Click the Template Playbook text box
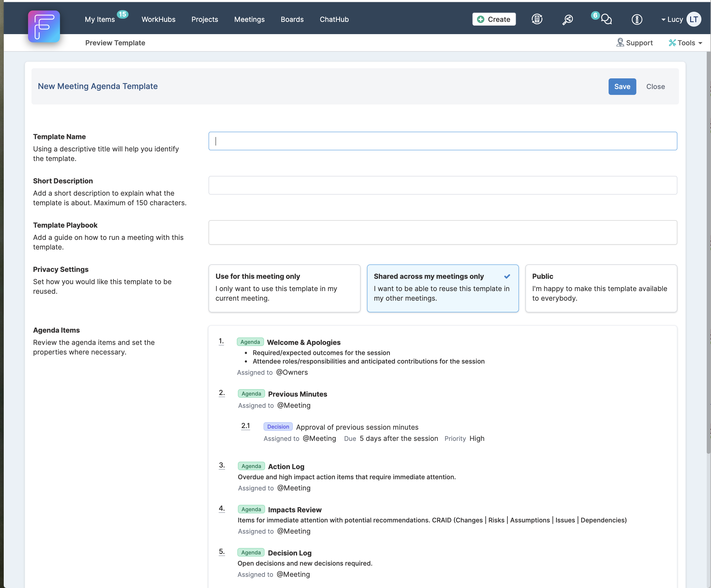This screenshot has height=588, width=711. click(443, 232)
